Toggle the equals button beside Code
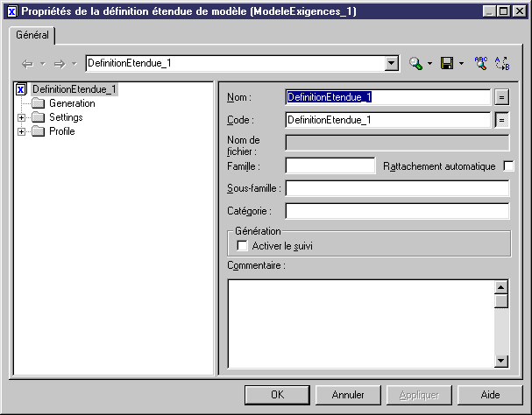This screenshot has height=415, width=532. pos(502,120)
